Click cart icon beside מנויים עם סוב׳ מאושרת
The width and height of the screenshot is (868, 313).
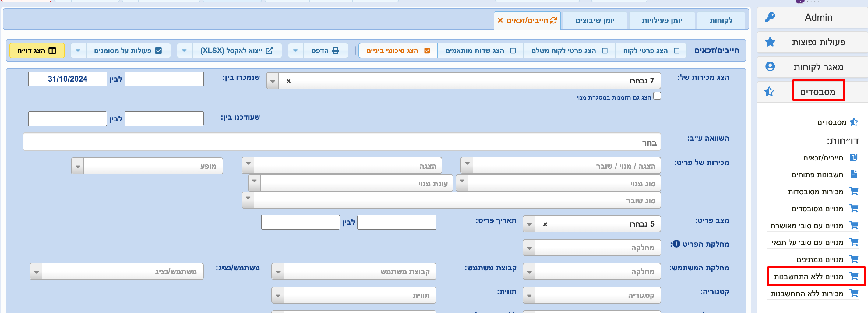tap(854, 225)
